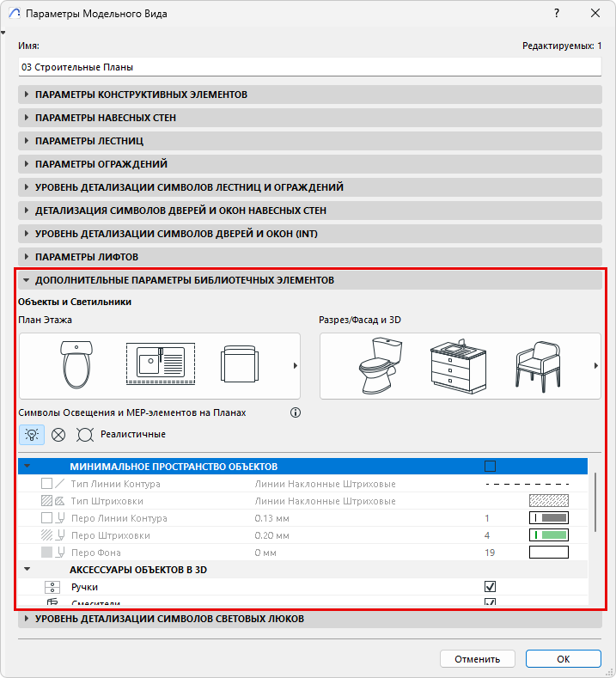Click the Отменить button
Image resolution: width=616 pixels, height=678 pixels.
pos(477,659)
